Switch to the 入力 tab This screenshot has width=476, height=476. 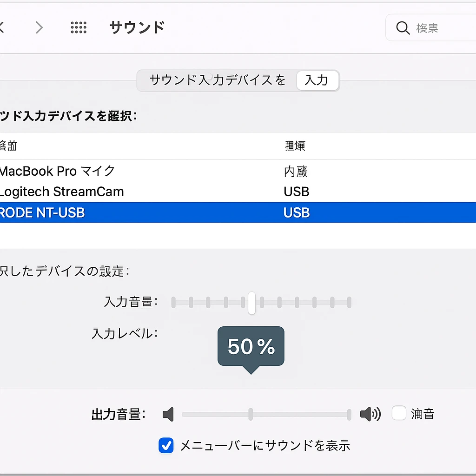tap(317, 80)
